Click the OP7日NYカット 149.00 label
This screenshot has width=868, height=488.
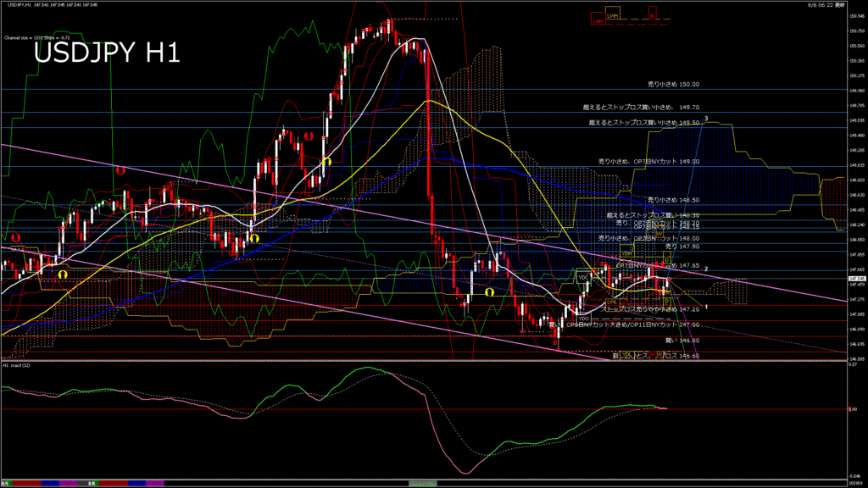[648, 161]
